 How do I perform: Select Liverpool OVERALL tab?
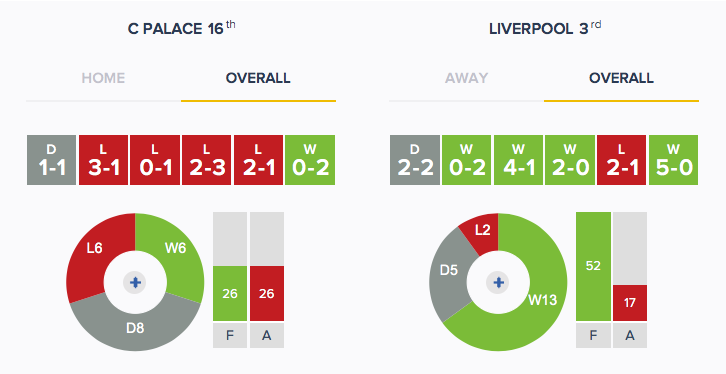(x=621, y=78)
